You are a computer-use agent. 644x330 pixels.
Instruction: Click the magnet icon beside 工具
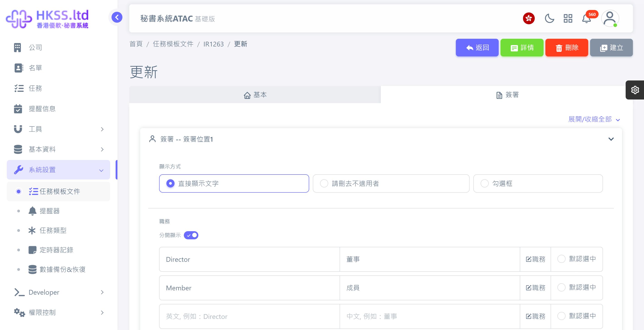tap(18, 129)
